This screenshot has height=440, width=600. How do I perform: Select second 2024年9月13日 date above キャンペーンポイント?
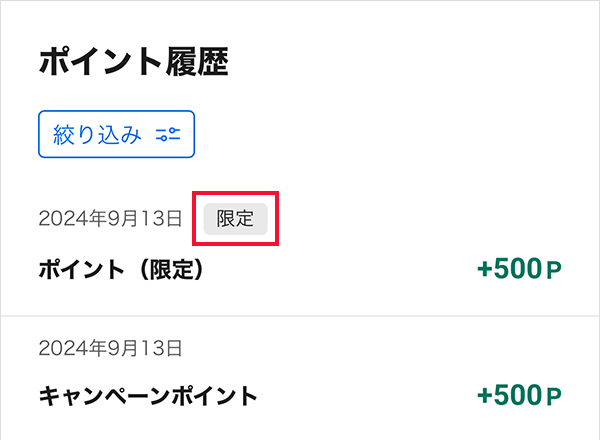coord(110,349)
